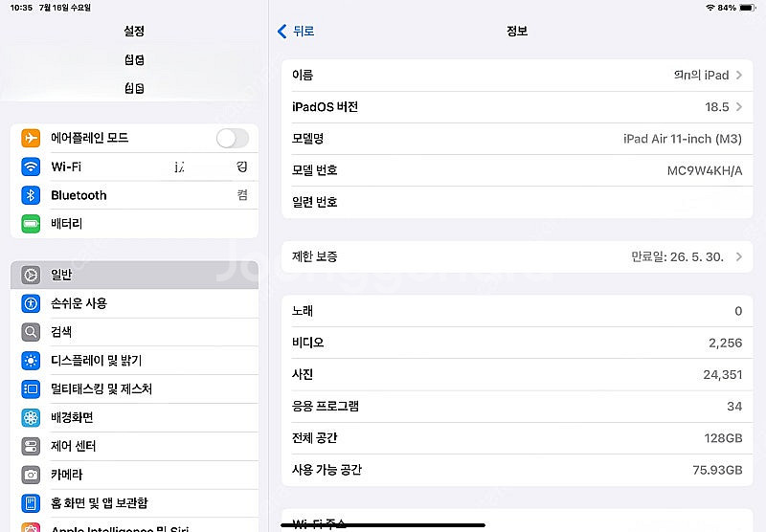
Task: Tap the 일련 번호 row
Action: pyautogui.click(x=517, y=202)
